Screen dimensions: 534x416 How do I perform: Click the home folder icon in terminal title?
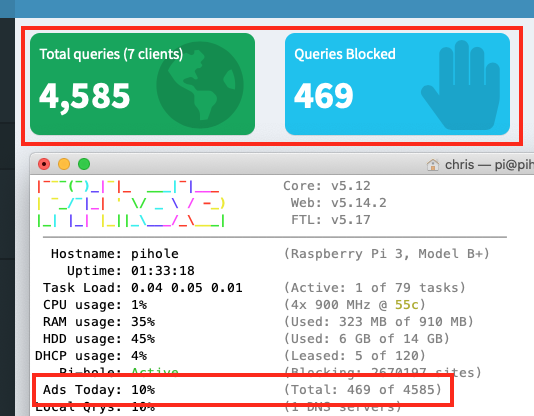coord(433,165)
